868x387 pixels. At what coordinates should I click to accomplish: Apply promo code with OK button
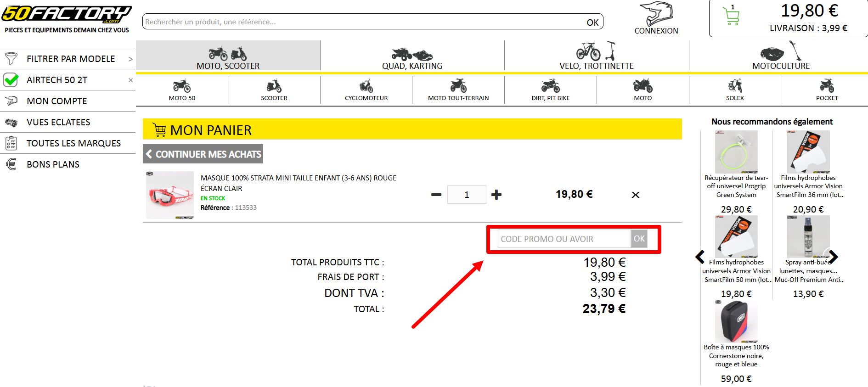coord(639,239)
